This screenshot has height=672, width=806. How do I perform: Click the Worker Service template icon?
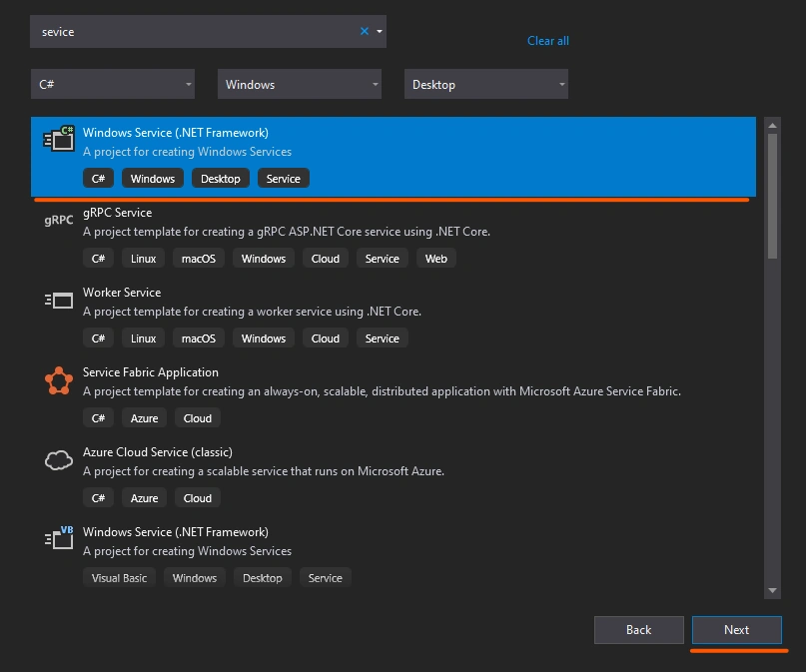[x=59, y=300]
